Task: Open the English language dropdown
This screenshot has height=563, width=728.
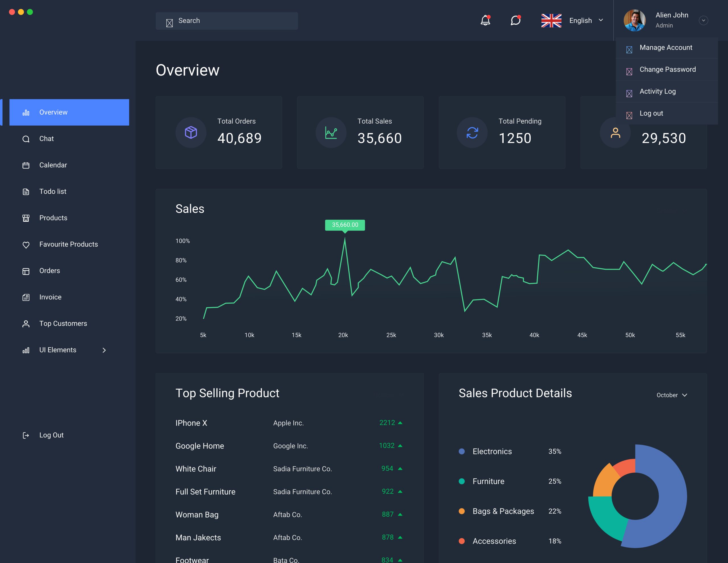Action: point(586,20)
